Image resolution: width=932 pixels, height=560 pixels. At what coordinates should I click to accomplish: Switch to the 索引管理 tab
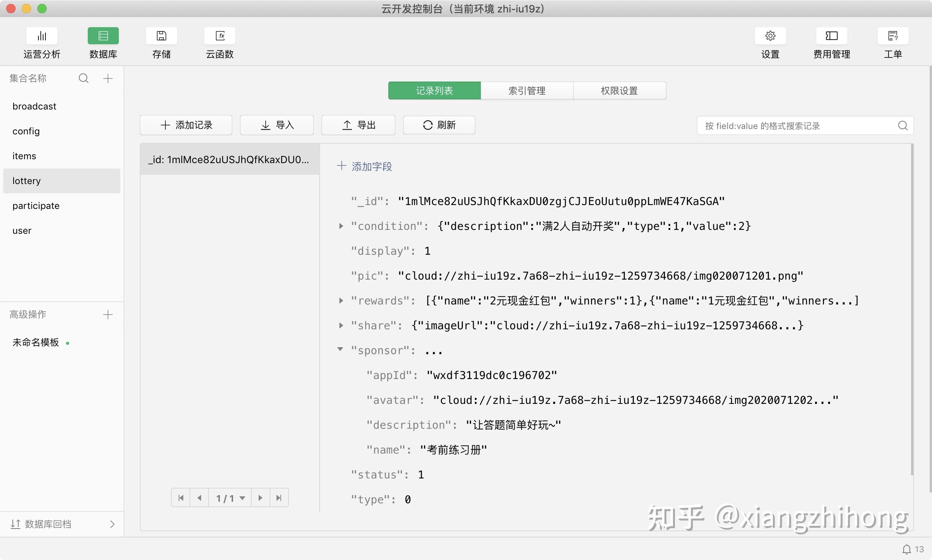pos(527,90)
